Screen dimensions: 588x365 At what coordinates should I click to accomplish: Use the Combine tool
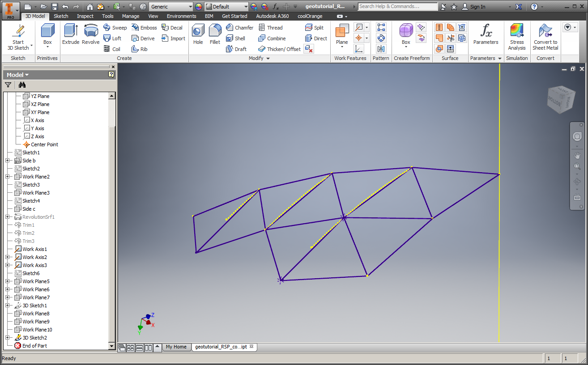pyautogui.click(x=272, y=38)
